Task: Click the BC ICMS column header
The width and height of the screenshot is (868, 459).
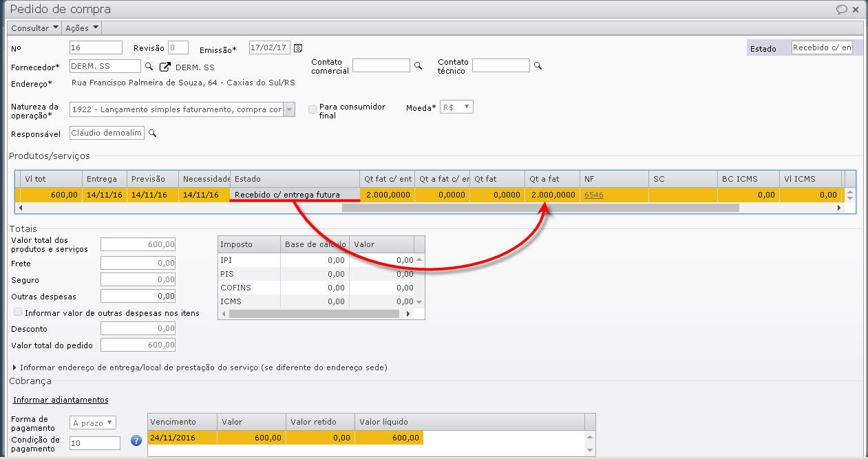Action: pos(748,179)
